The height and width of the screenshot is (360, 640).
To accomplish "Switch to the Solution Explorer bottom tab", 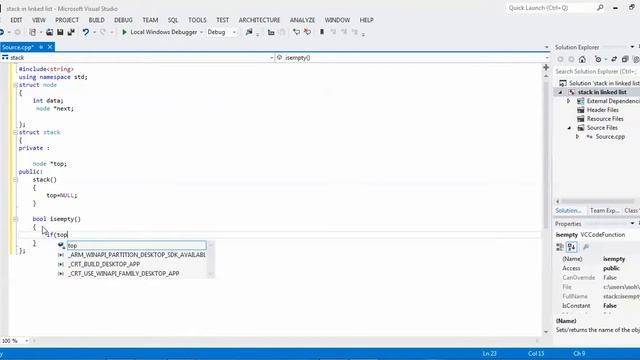I will click(x=569, y=211).
